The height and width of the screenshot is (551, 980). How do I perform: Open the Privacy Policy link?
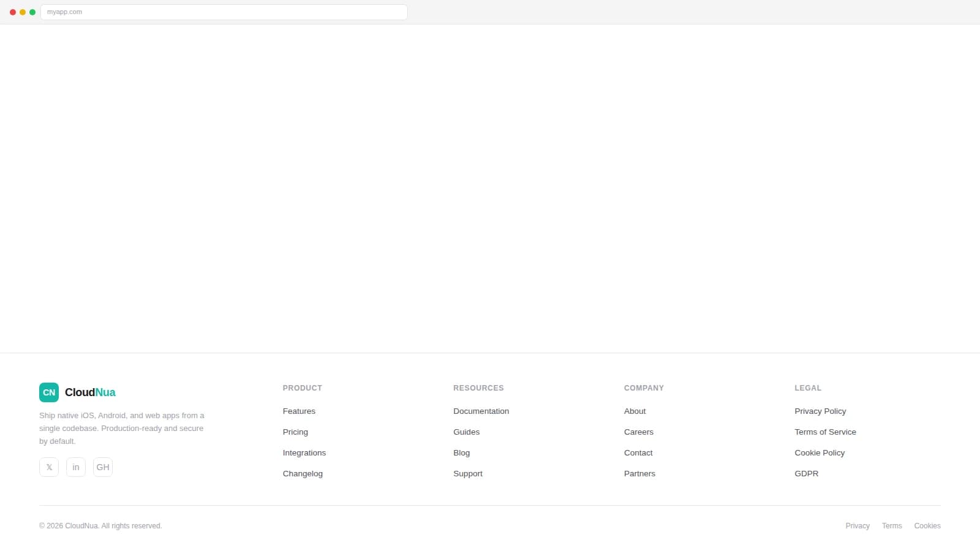click(x=820, y=411)
